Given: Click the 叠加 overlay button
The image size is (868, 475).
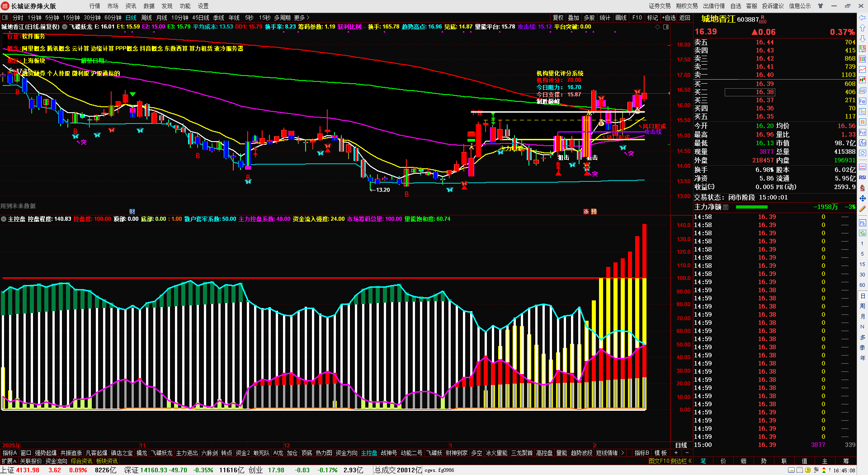Looking at the screenshot, I should pos(573,18).
